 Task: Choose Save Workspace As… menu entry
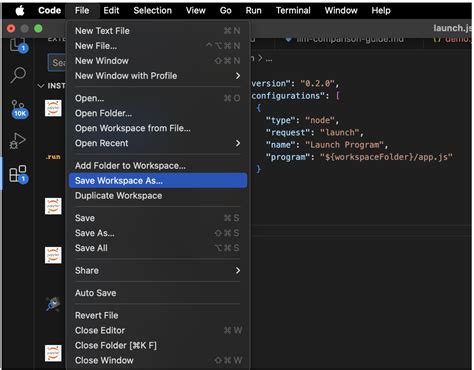tap(158, 181)
